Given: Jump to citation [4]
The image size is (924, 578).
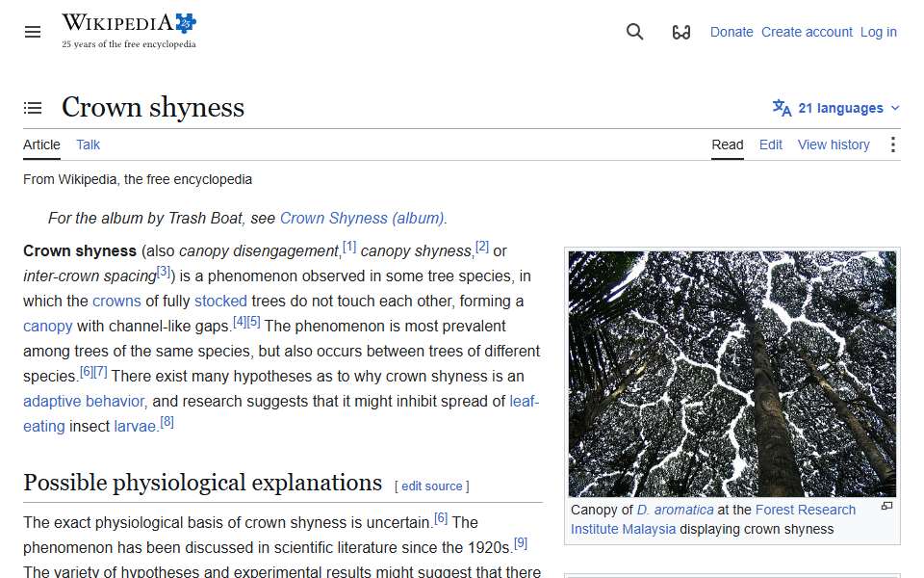Looking at the screenshot, I should click(x=240, y=322).
